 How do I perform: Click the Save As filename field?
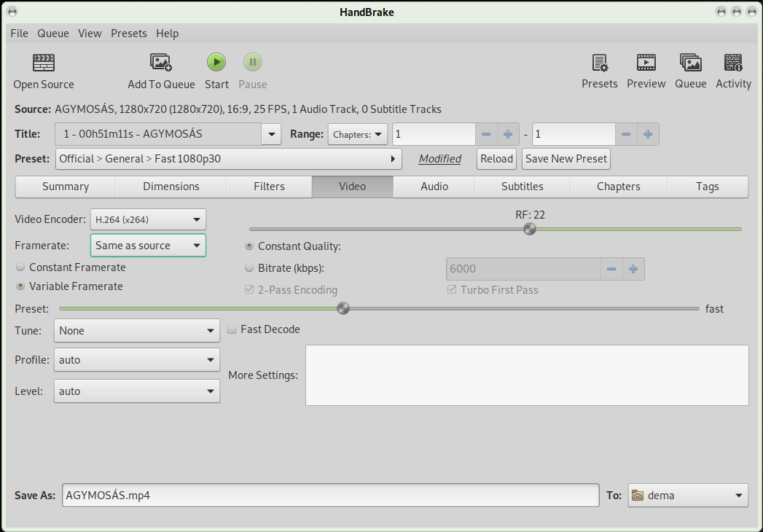point(330,496)
